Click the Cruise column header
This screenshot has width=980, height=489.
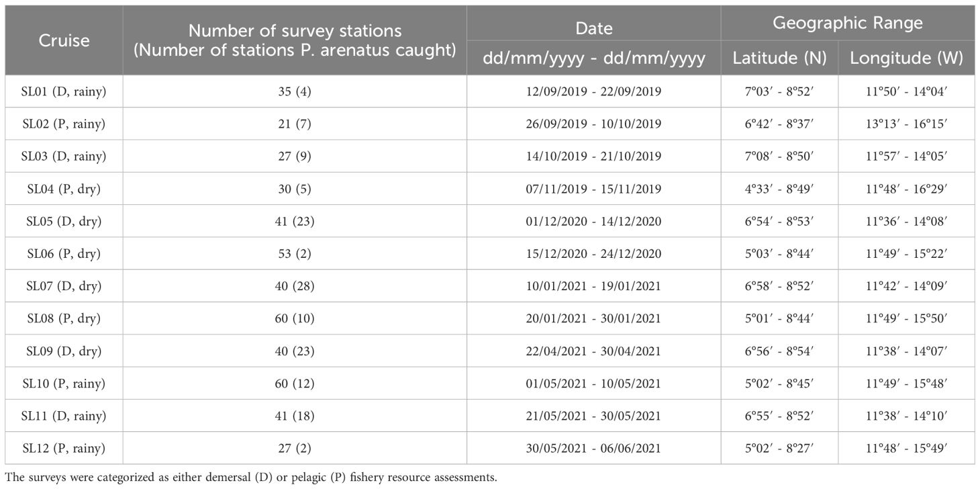coord(64,40)
